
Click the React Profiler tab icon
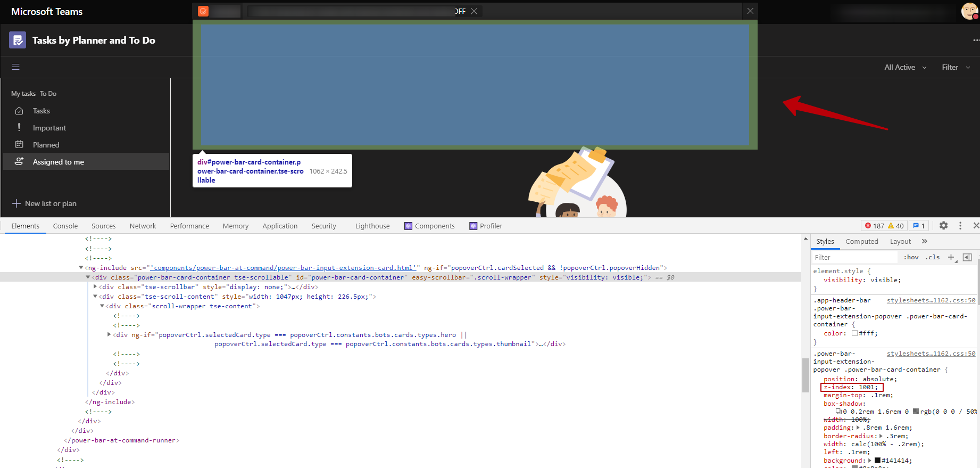tap(473, 226)
